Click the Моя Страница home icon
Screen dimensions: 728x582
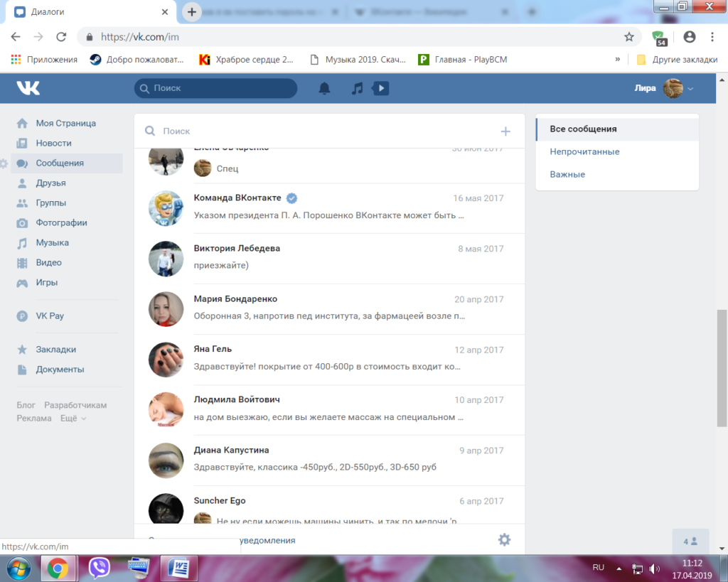22,123
